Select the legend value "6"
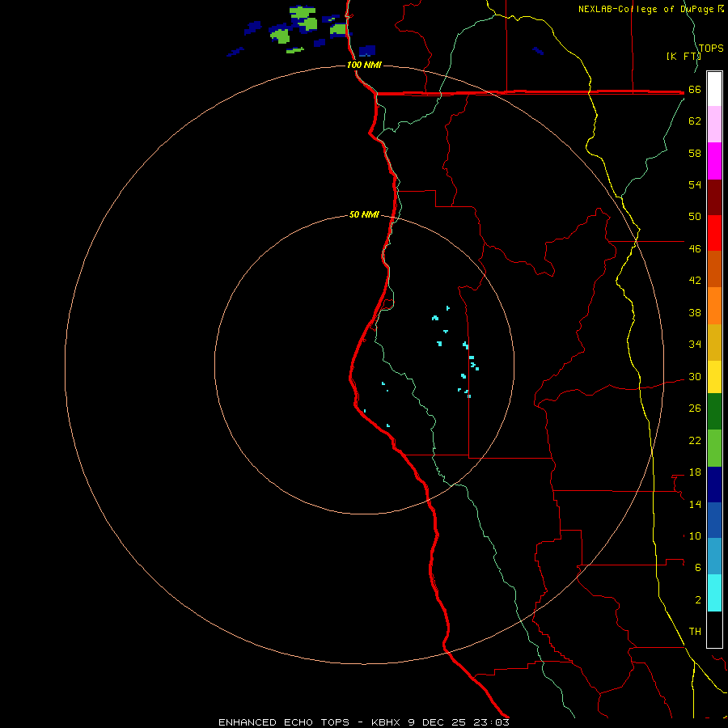This screenshot has width=728, height=728. pos(698,567)
